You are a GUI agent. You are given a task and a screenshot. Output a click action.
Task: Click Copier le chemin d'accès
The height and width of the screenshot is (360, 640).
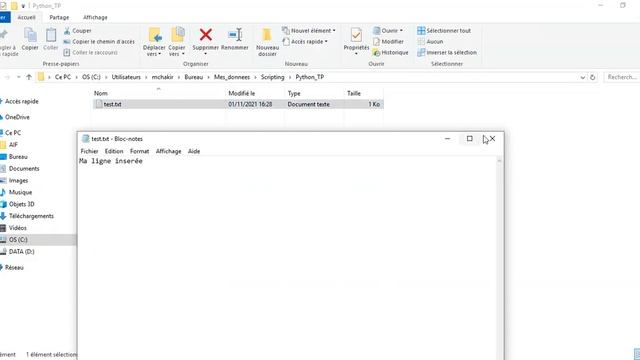[x=99, y=42]
